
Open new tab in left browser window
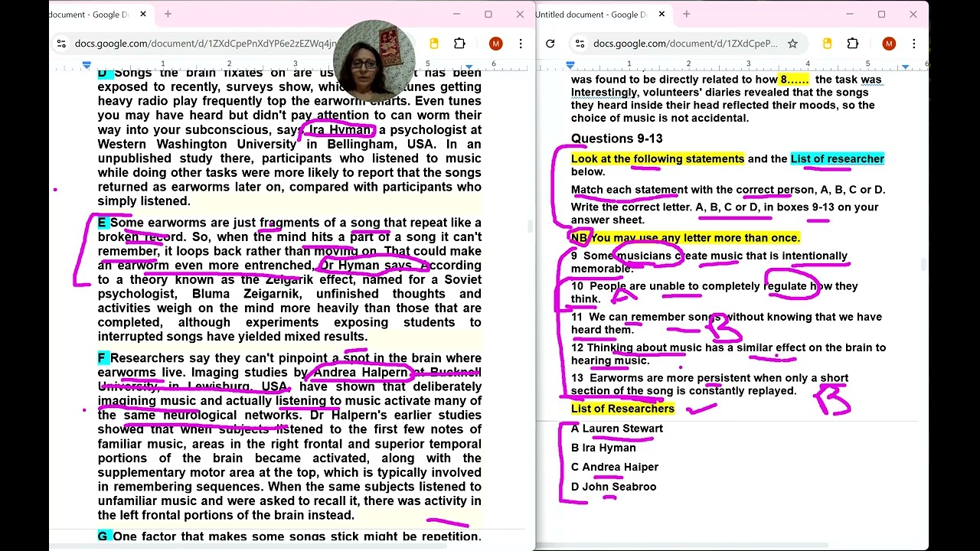coord(168,14)
